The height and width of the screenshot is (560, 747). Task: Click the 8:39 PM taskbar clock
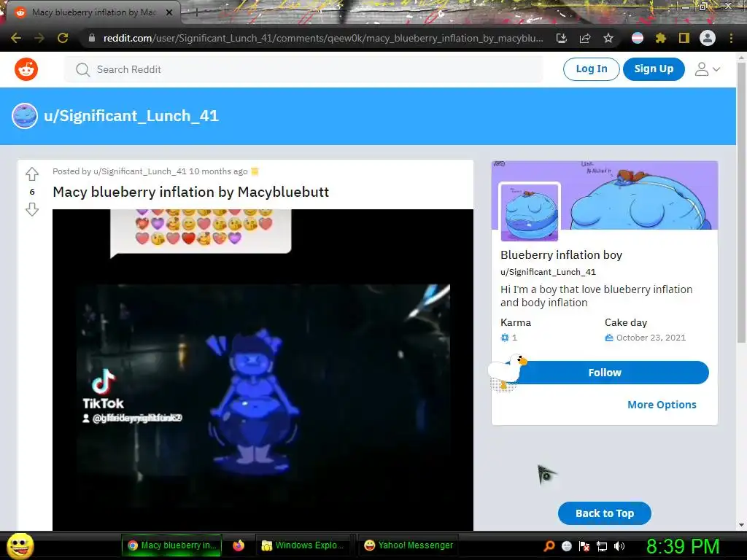tap(683, 546)
